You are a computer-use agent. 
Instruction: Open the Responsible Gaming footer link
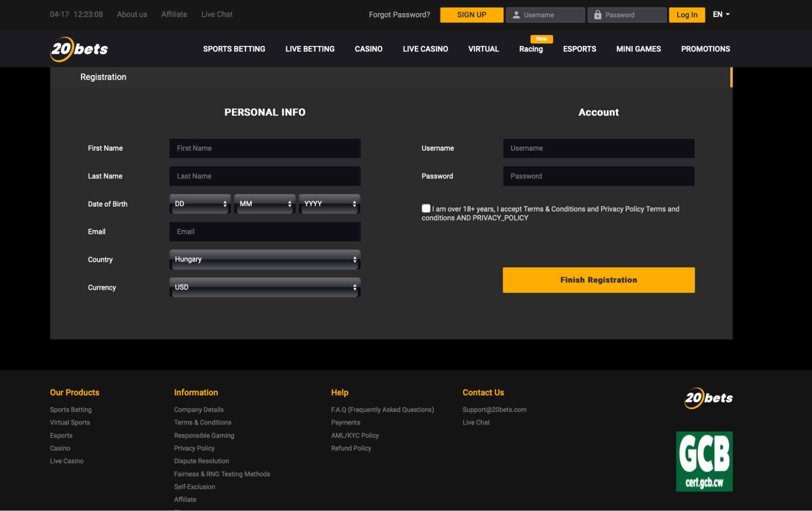click(x=204, y=435)
